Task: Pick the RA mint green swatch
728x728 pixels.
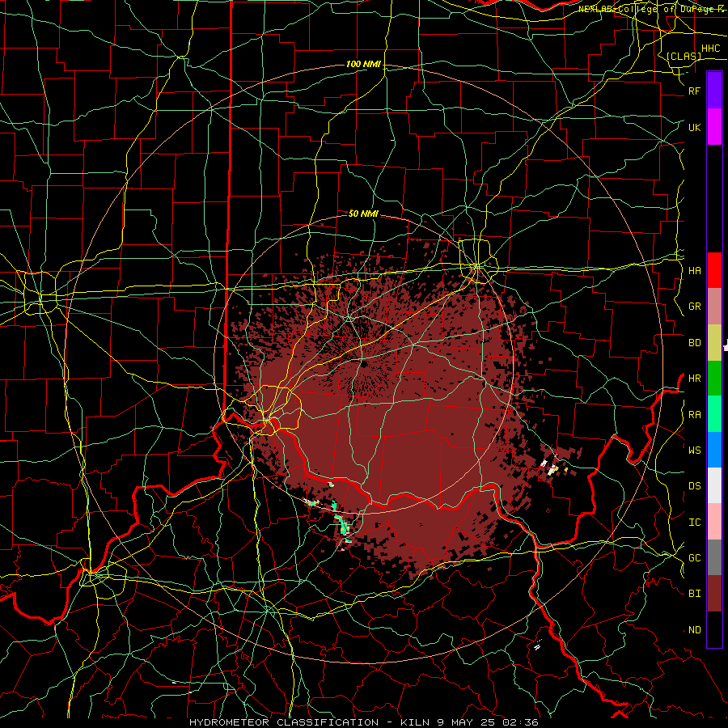Action: 714,414
